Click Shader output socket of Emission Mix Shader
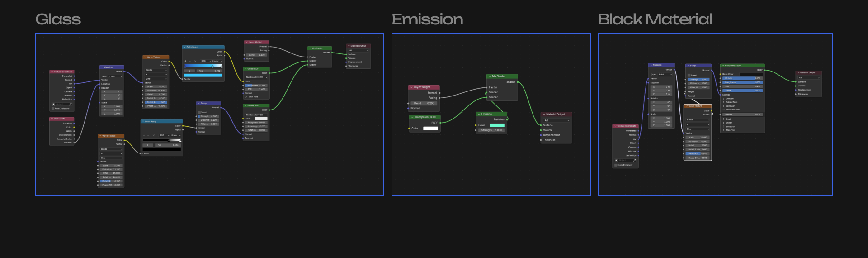 click(x=518, y=82)
